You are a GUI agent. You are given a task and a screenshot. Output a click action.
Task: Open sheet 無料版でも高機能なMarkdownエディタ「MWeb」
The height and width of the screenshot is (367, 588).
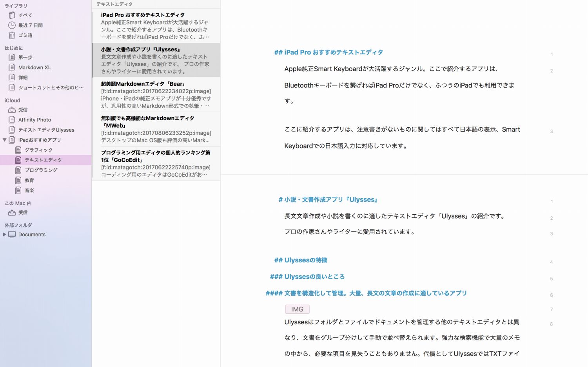156,129
